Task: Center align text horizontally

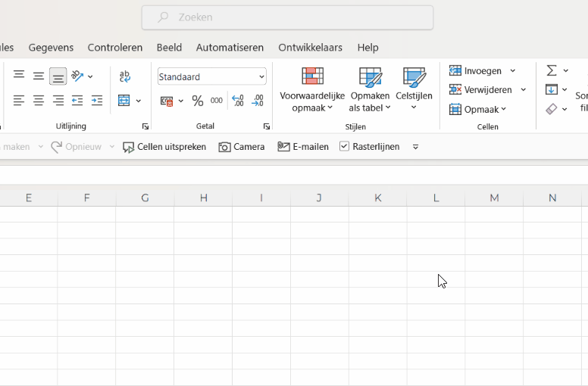Action: point(39,101)
